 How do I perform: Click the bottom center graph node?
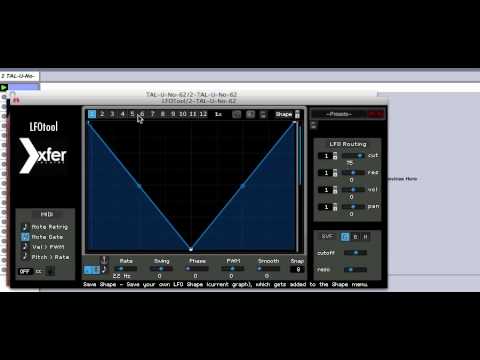(191, 249)
